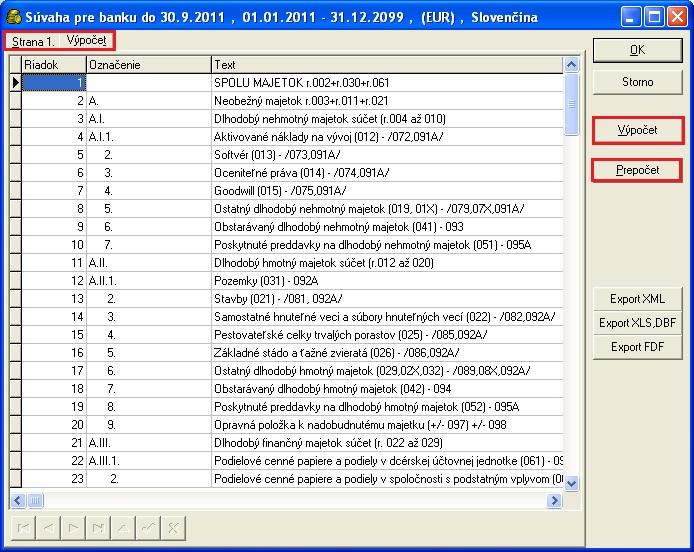Click horizontal scrollbar left arrow

(x=17, y=498)
